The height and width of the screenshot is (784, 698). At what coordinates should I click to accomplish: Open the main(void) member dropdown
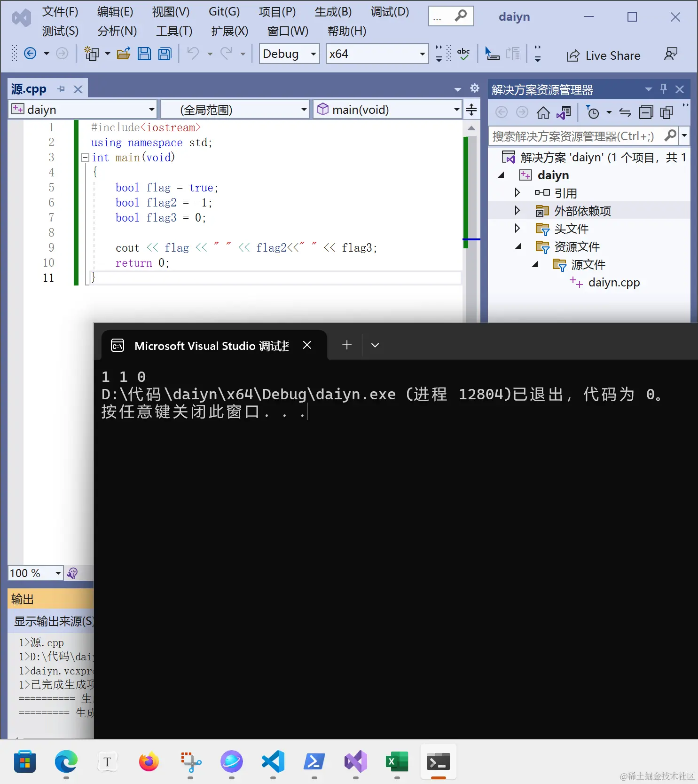click(387, 110)
